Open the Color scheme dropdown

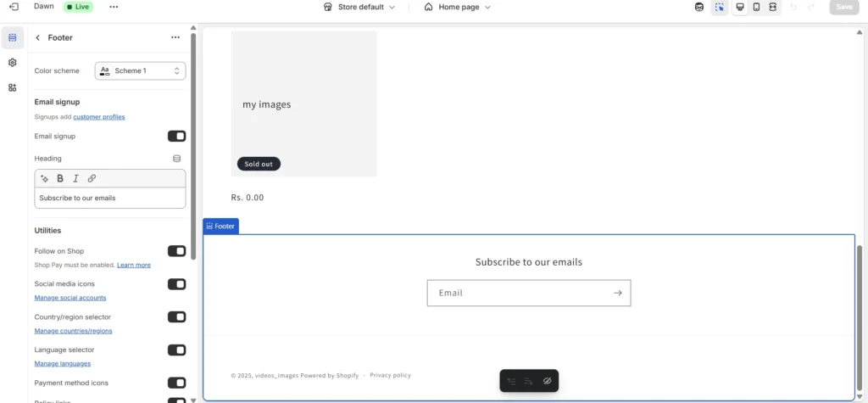(140, 71)
